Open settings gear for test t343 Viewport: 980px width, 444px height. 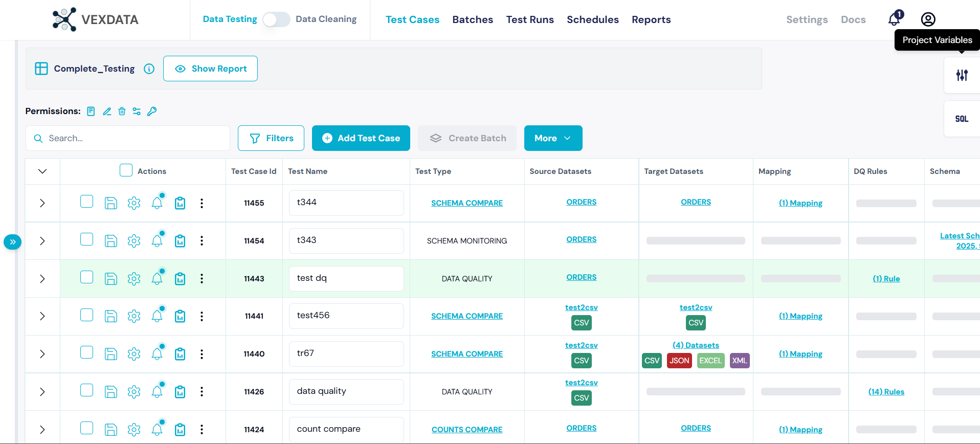(134, 241)
